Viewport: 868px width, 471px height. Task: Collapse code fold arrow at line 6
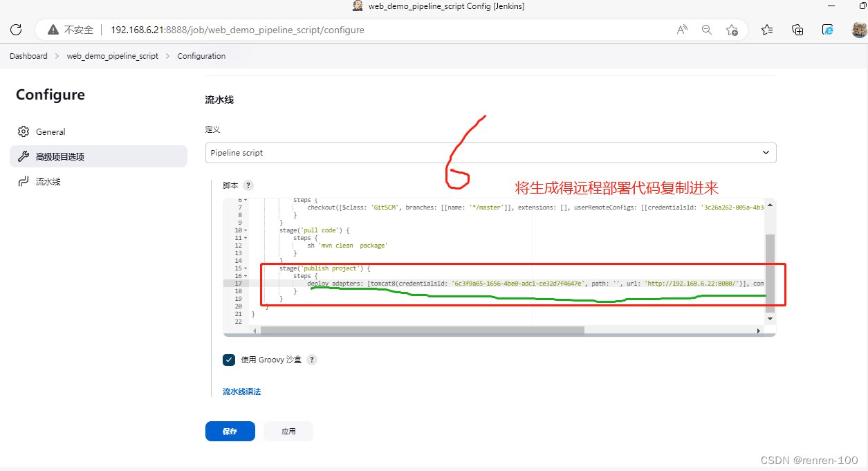click(x=246, y=200)
